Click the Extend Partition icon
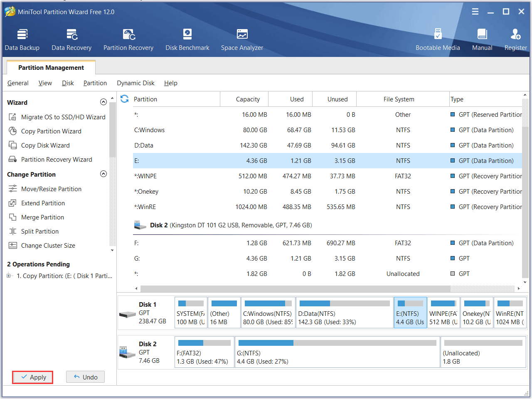This screenshot has width=532, height=399. tap(12, 203)
